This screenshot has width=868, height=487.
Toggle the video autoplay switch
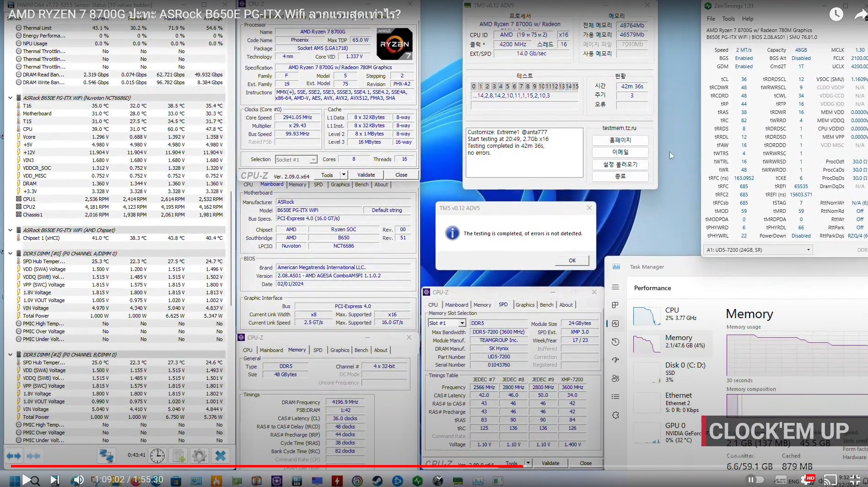click(x=755, y=480)
